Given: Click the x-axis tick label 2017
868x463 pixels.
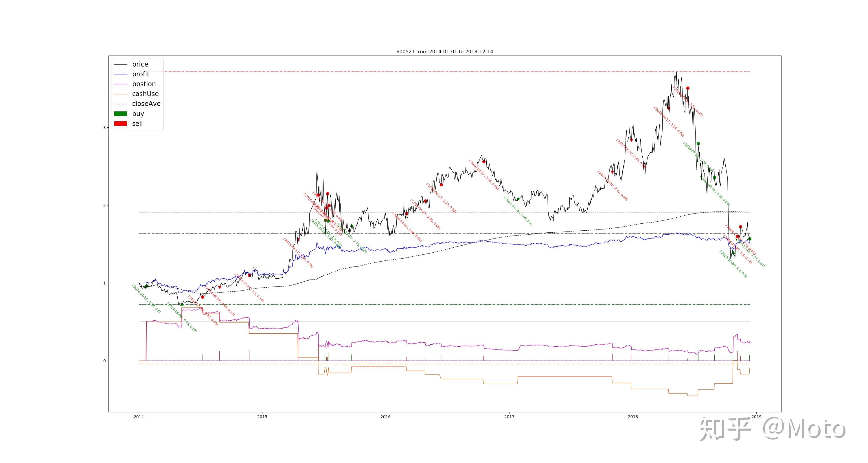Looking at the screenshot, I should click(509, 417).
